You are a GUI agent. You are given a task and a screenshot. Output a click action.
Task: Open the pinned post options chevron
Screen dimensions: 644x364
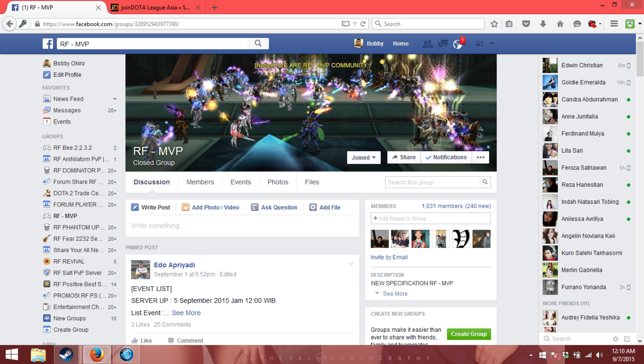pos(351,264)
